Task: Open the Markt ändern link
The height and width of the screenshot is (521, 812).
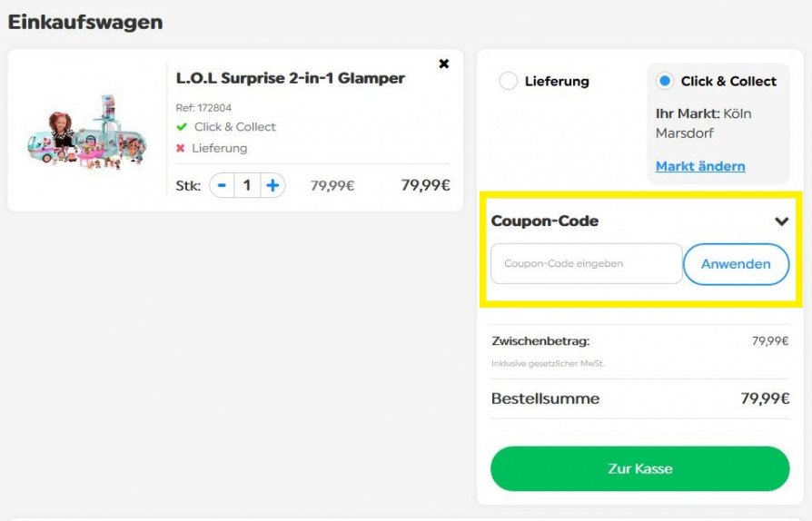Action: (700, 166)
